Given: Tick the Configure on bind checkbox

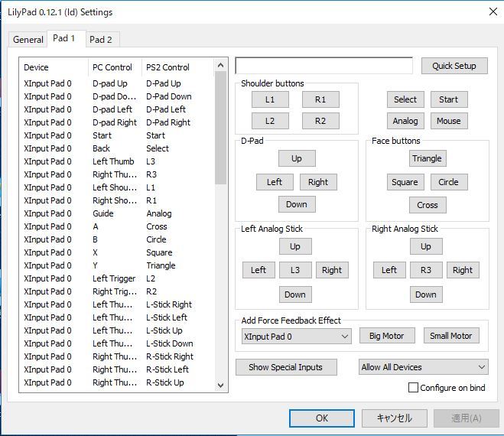Looking at the screenshot, I should [x=414, y=388].
